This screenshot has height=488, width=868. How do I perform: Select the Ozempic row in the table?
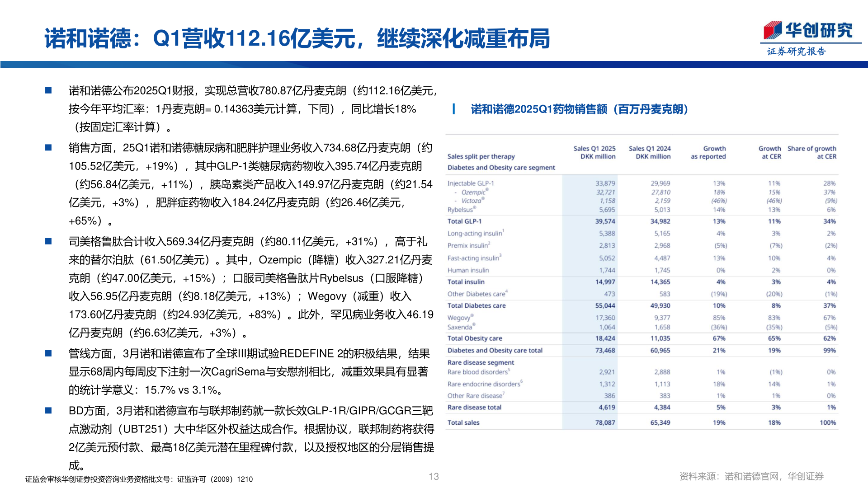coord(473,192)
